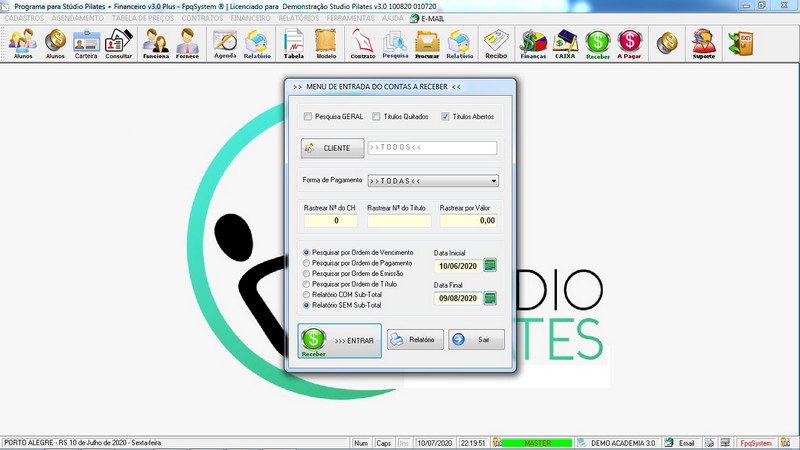This screenshot has height=450, width=800.
Task: Open the AGENDAMENTO menu
Action: click(78, 18)
